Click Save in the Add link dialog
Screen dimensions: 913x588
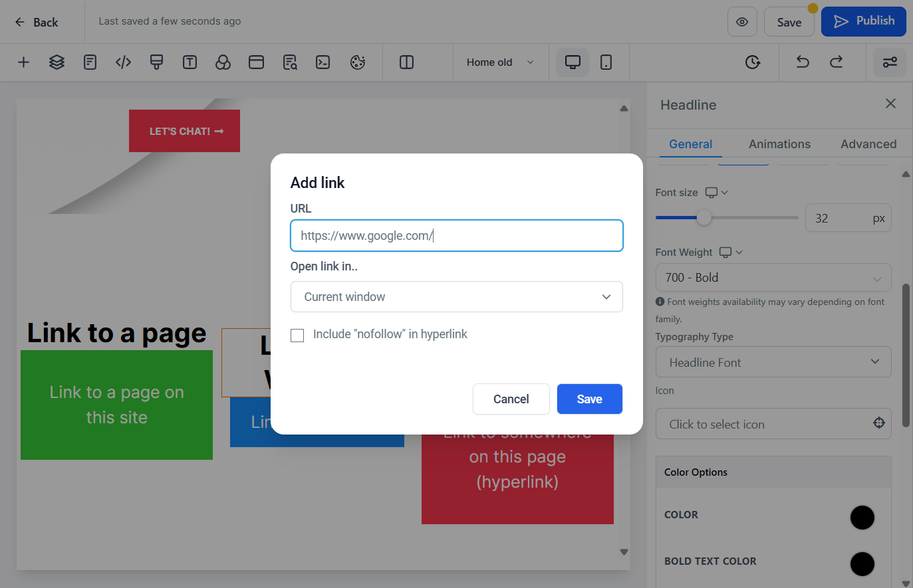pos(590,399)
